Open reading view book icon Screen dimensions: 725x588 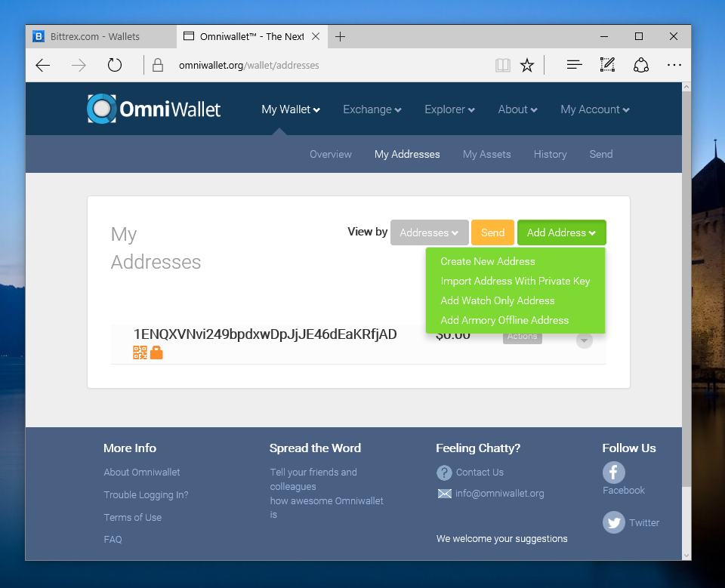[503, 65]
